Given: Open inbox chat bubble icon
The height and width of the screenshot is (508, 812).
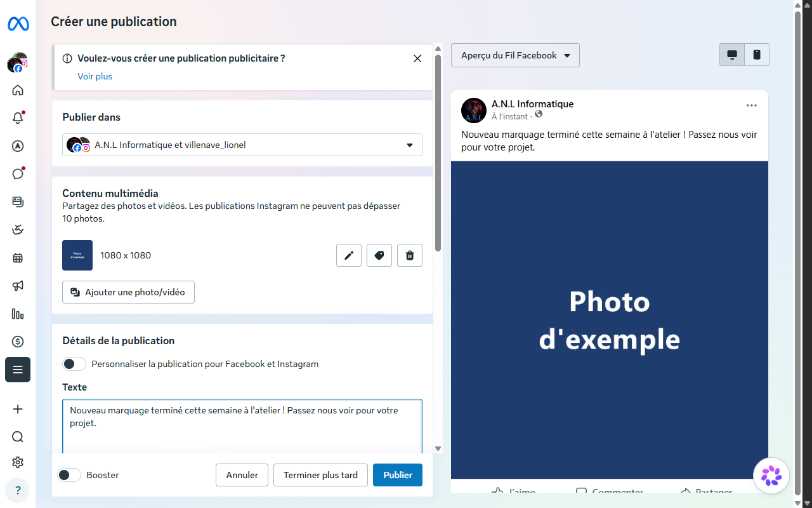Looking at the screenshot, I should (x=18, y=174).
